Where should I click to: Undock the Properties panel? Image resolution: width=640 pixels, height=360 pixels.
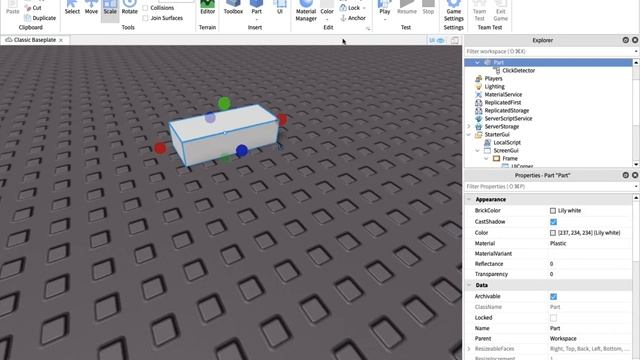tap(625, 175)
